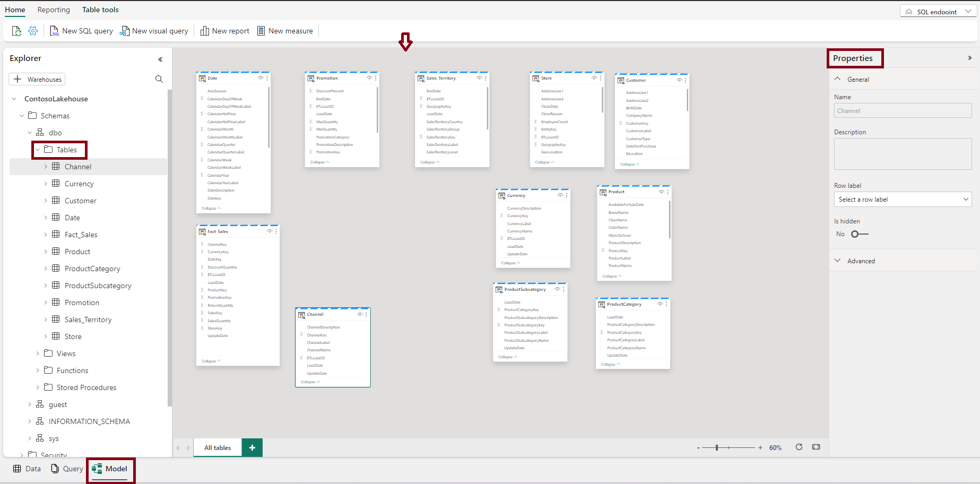
Task: Toggle visibility eye on the Customer table card
Action: [x=679, y=80]
